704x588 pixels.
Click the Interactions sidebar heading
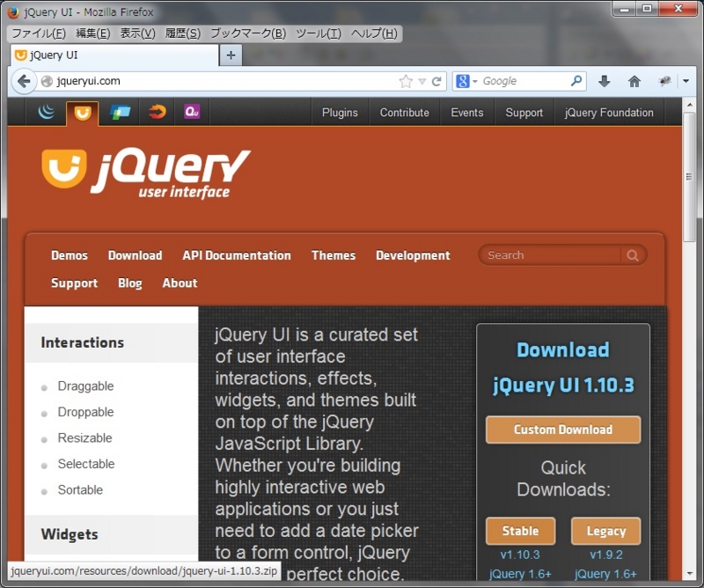pos(82,342)
